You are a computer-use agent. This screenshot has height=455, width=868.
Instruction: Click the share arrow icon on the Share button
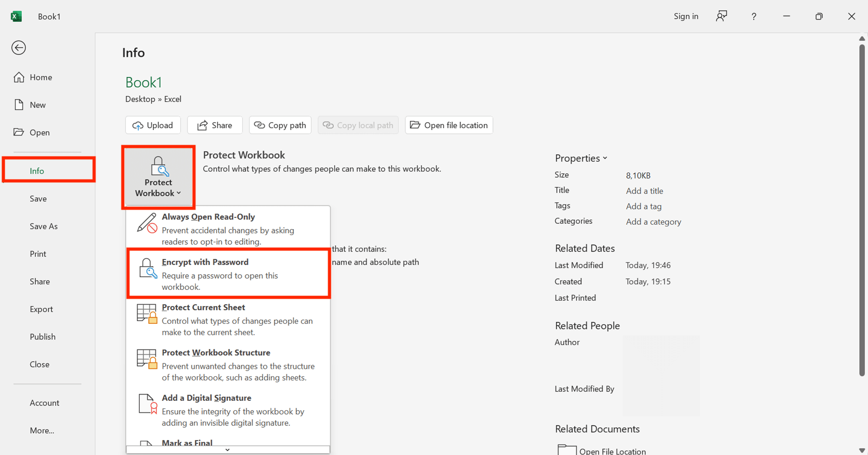[202, 126]
